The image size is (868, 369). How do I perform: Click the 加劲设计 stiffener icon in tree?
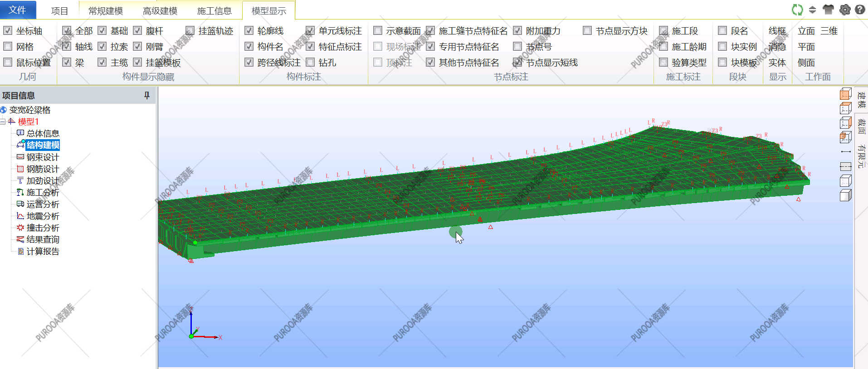pyautogui.click(x=20, y=180)
